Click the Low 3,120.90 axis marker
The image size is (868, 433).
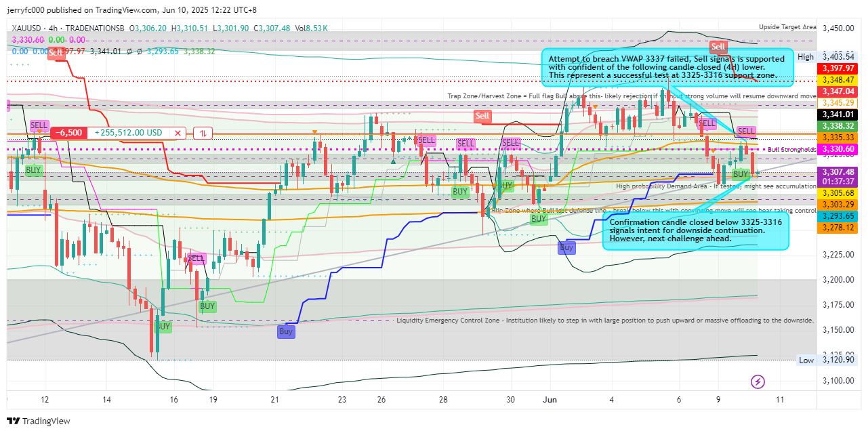pos(828,360)
